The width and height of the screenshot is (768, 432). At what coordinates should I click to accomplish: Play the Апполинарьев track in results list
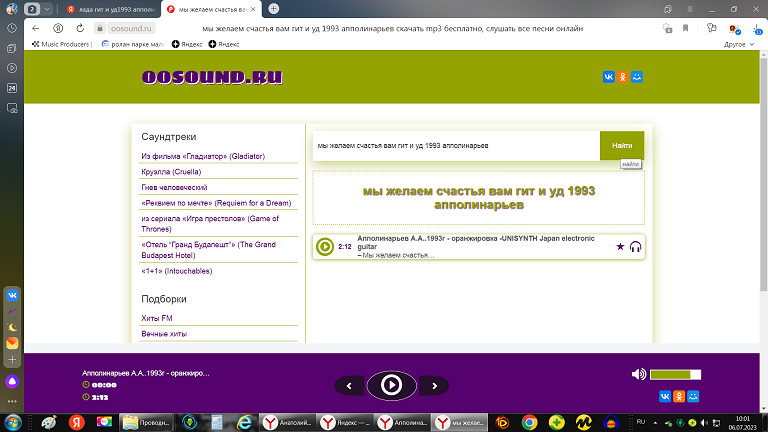pyautogui.click(x=324, y=246)
